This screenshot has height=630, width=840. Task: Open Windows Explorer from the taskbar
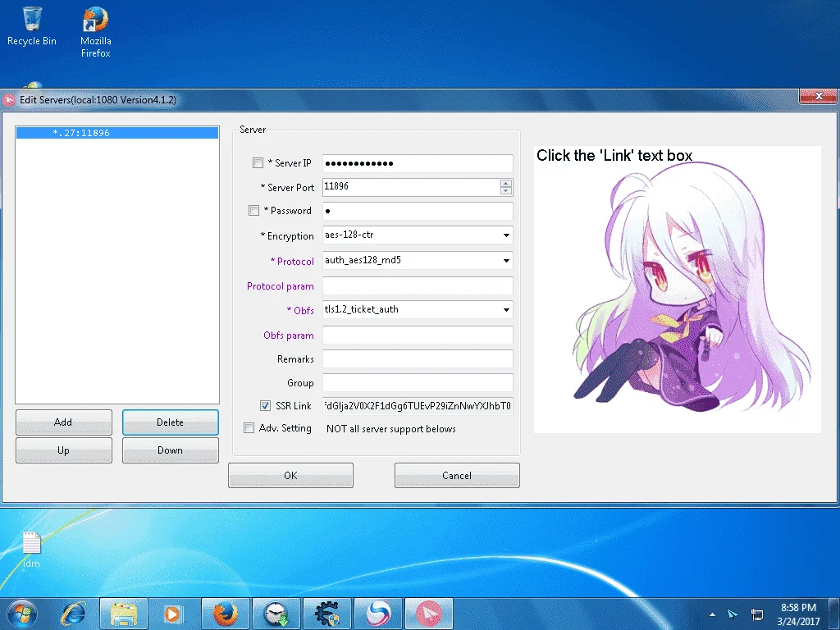[124, 614]
